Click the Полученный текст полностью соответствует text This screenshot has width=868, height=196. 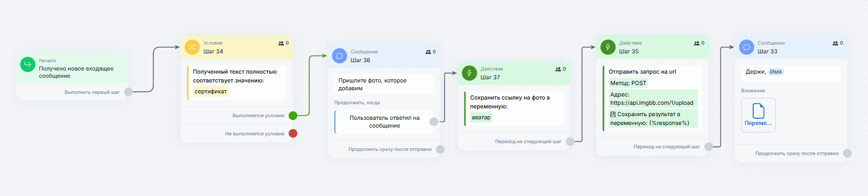tap(235, 76)
